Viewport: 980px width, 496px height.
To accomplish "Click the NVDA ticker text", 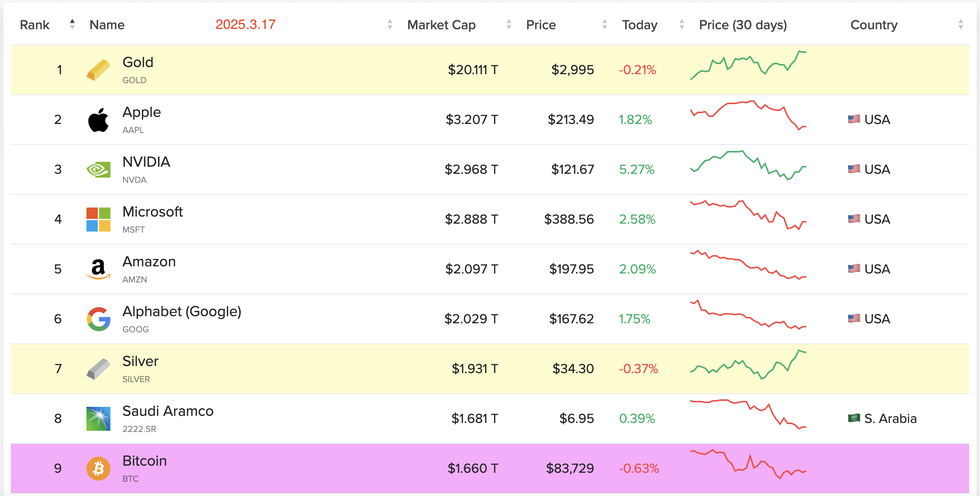I will tap(134, 180).
